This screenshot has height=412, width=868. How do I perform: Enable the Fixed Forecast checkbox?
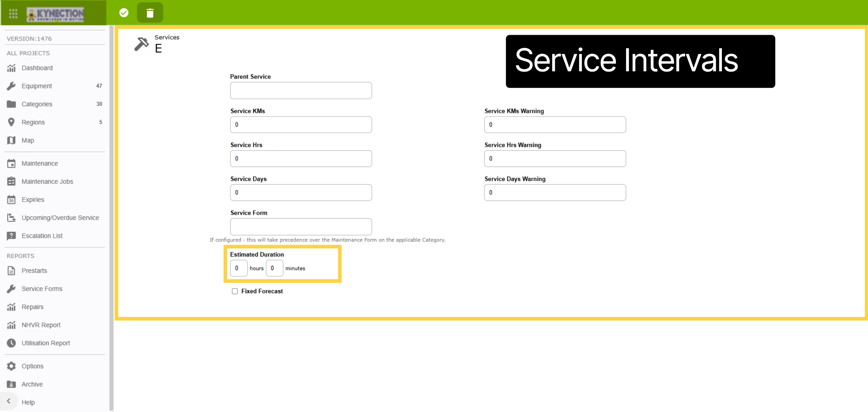(235, 291)
